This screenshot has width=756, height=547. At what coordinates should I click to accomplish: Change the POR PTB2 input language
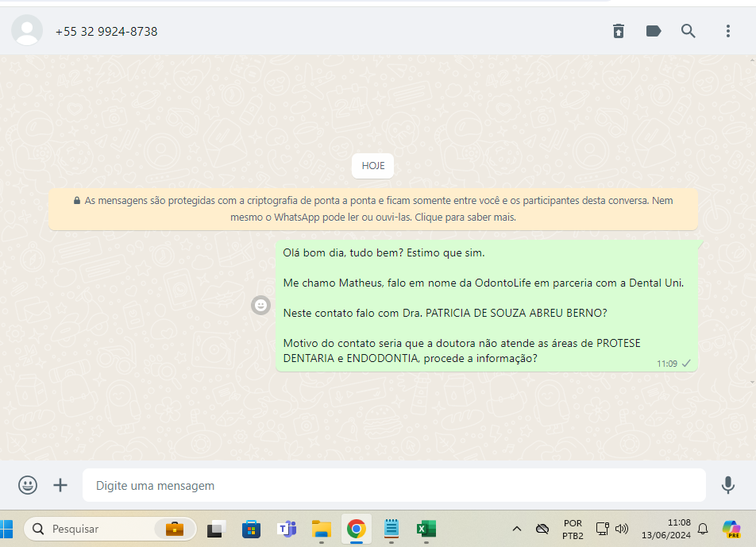(x=573, y=530)
